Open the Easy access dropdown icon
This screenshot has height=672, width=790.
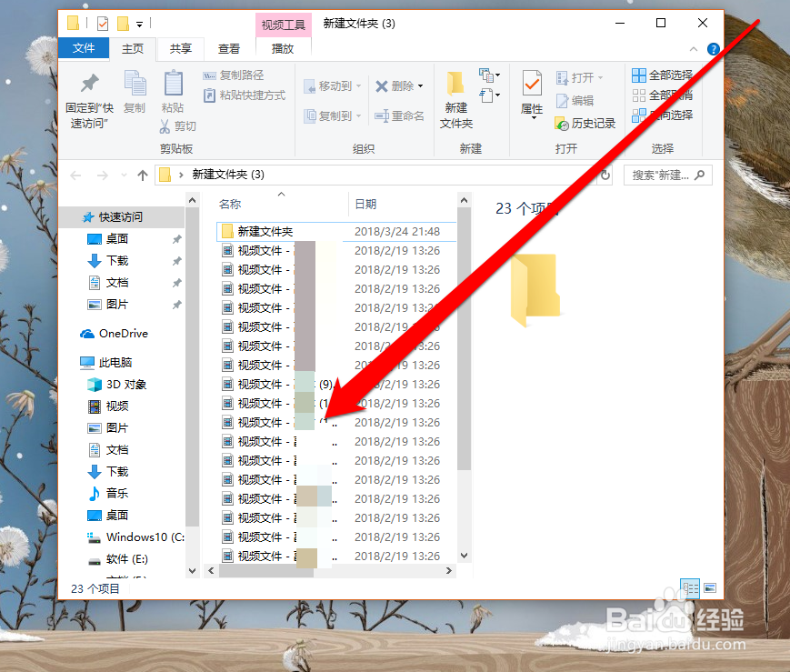tap(489, 95)
